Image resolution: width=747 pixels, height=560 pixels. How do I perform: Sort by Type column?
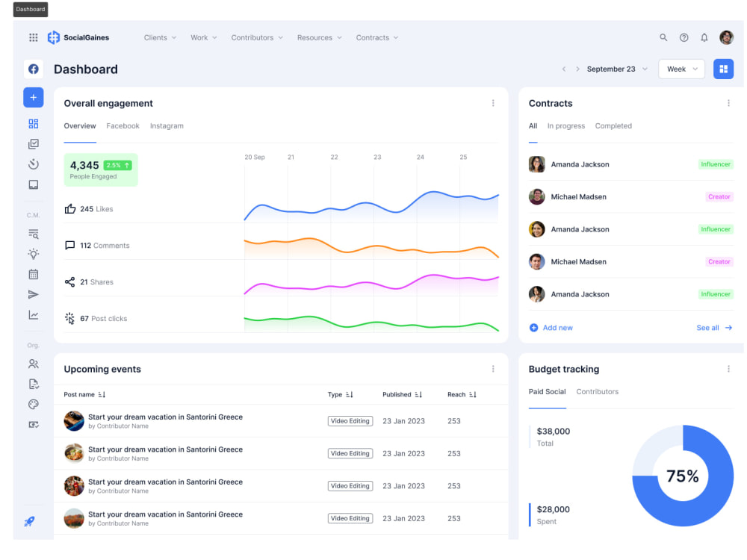coord(340,395)
